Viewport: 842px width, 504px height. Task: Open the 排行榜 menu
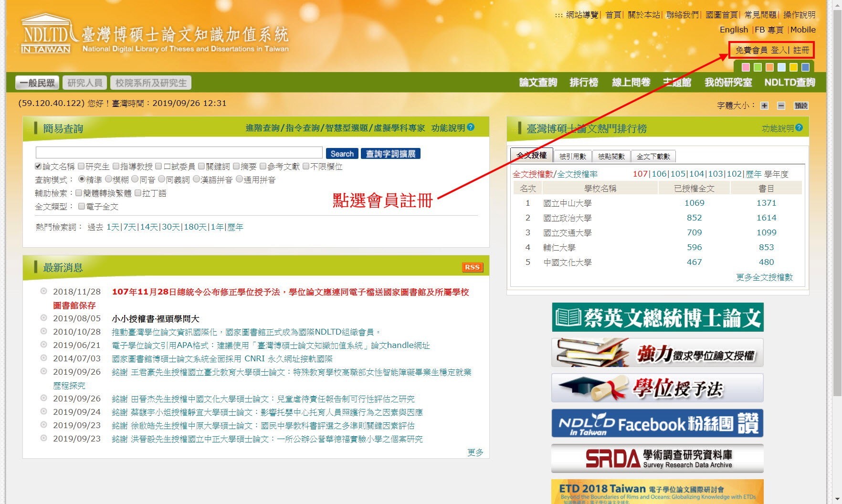click(x=584, y=83)
